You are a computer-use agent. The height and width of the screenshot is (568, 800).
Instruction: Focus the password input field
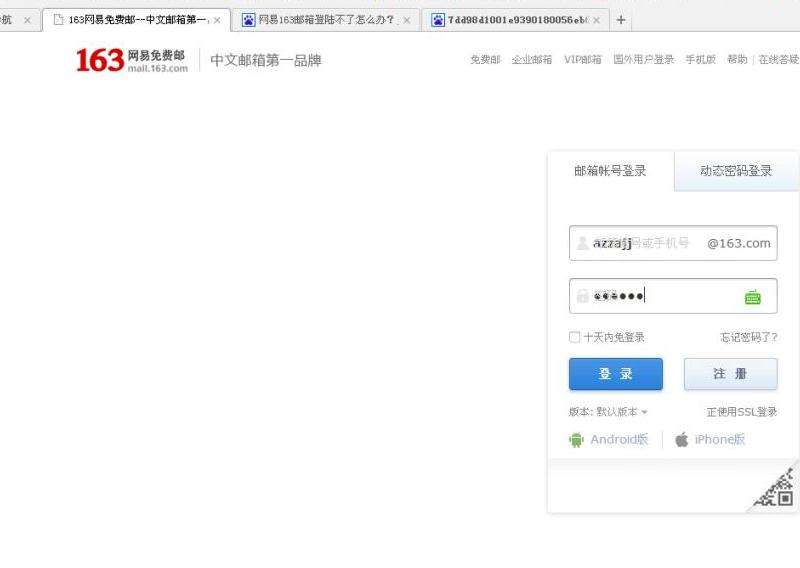673,296
